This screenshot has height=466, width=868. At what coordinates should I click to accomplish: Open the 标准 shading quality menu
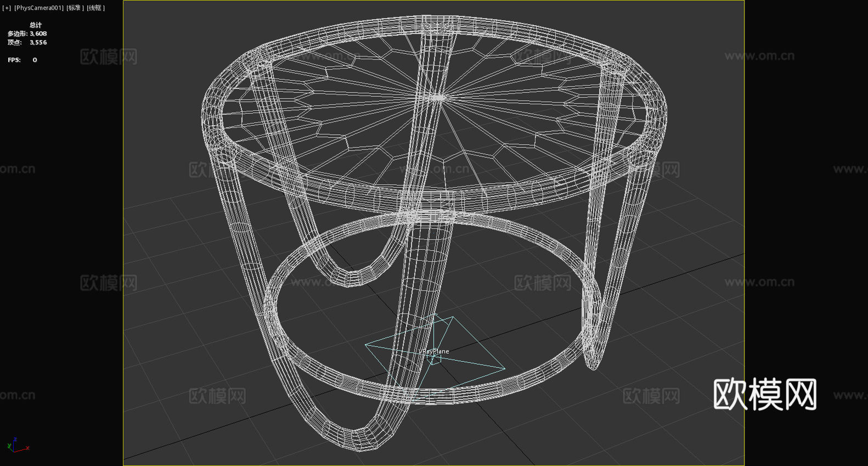[x=75, y=8]
